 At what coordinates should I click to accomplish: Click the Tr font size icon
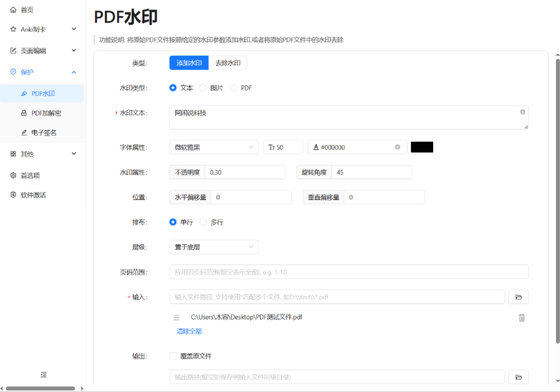271,147
